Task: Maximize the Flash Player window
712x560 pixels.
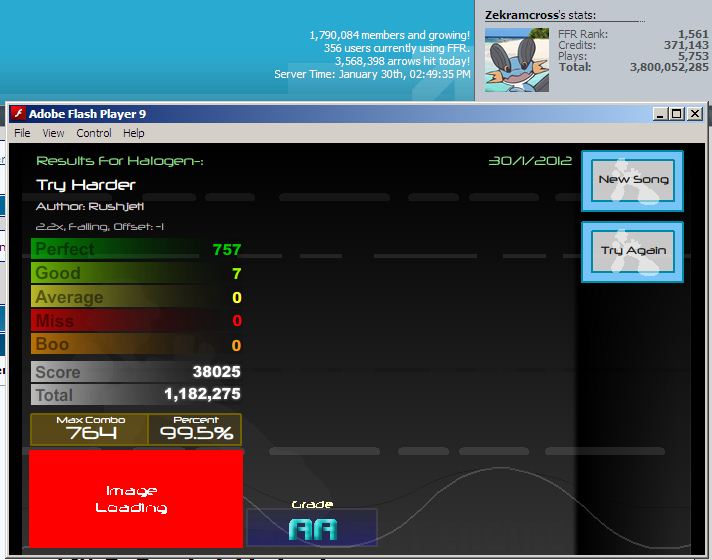Action: point(677,114)
